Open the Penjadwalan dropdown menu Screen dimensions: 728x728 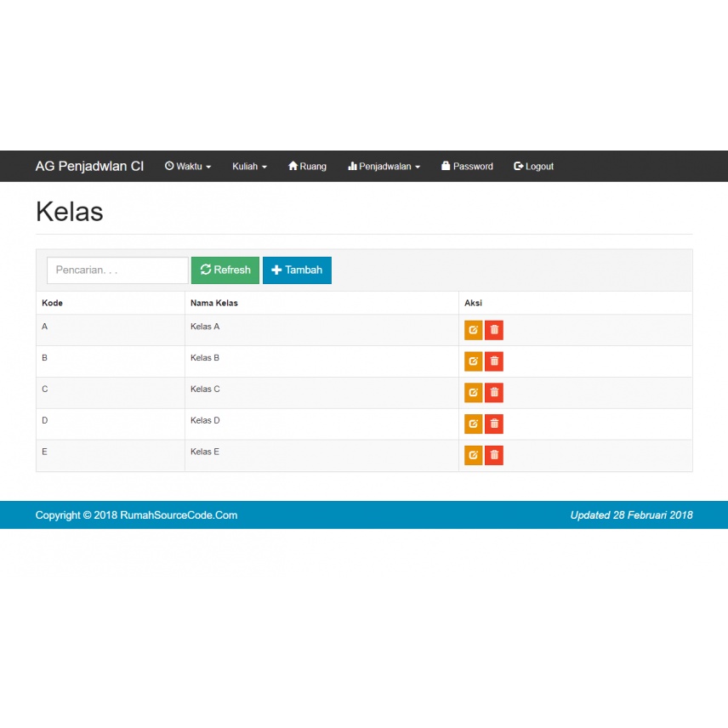(384, 166)
